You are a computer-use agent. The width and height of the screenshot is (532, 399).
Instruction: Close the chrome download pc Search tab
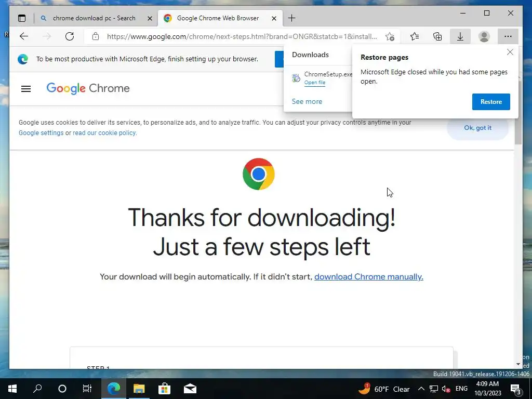pyautogui.click(x=150, y=18)
